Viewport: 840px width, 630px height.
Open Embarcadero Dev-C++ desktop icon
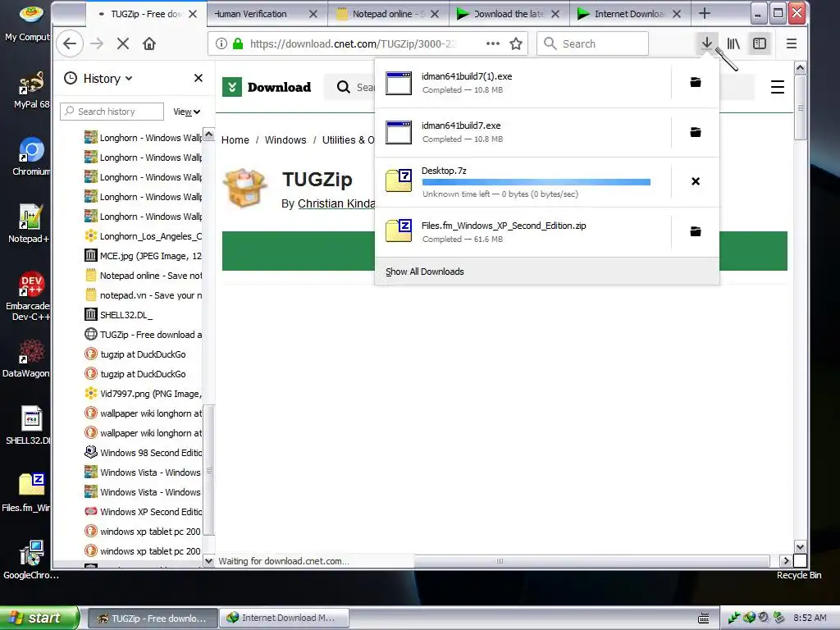[x=28, y=296]
